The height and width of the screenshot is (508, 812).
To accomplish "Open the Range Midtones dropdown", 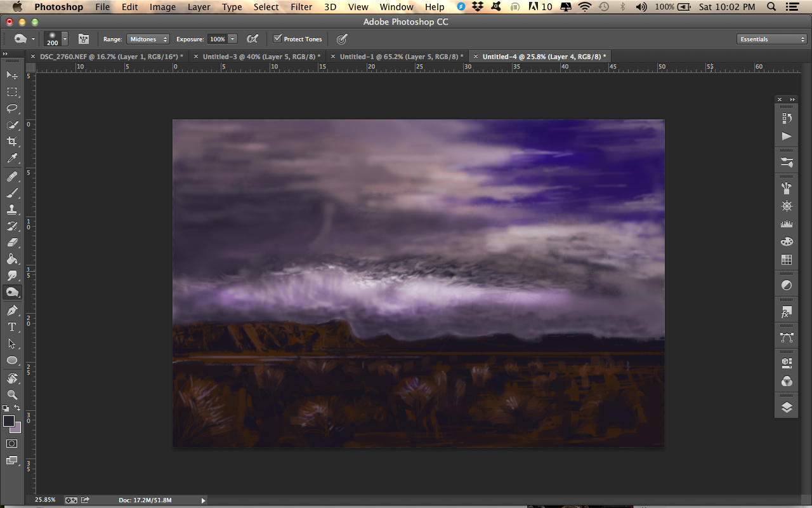I will click(x=148, y=39).
